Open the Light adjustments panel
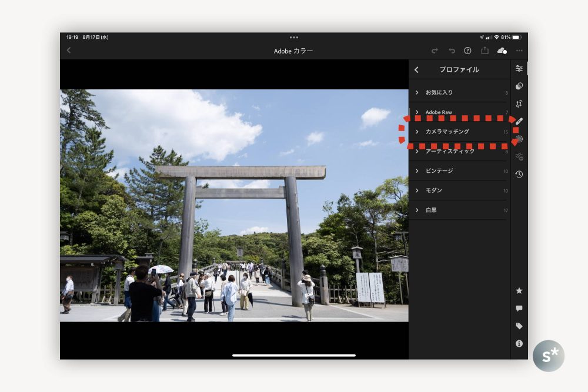Viewport: 588px width, 392px height. [x=519, y=68]
